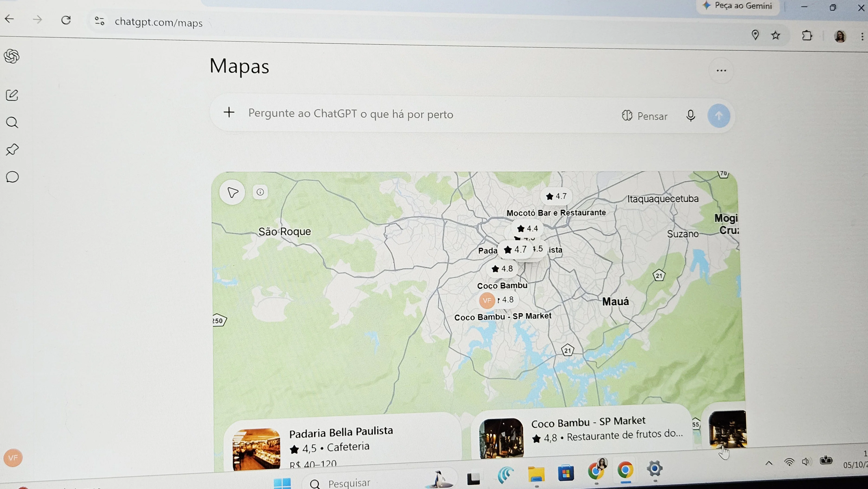Open the Chrome profile avatar
The image size is (868, 489).
click(x=840, y=36)
